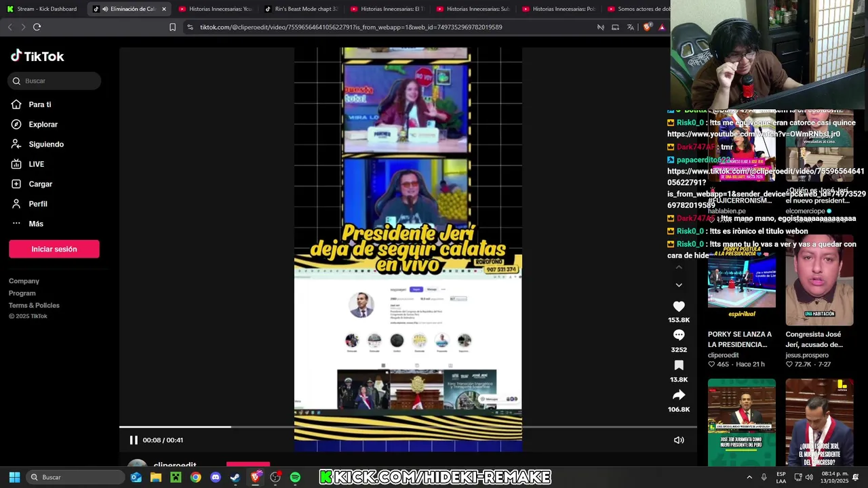Open the Company footer link
The width and height of the screenshot is (868, 488).
click(24, 281)
